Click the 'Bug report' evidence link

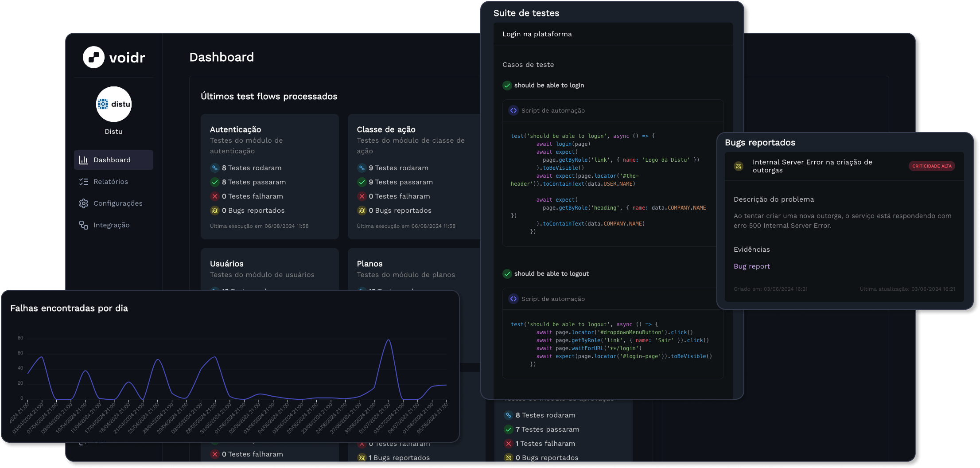click(752, 266)
